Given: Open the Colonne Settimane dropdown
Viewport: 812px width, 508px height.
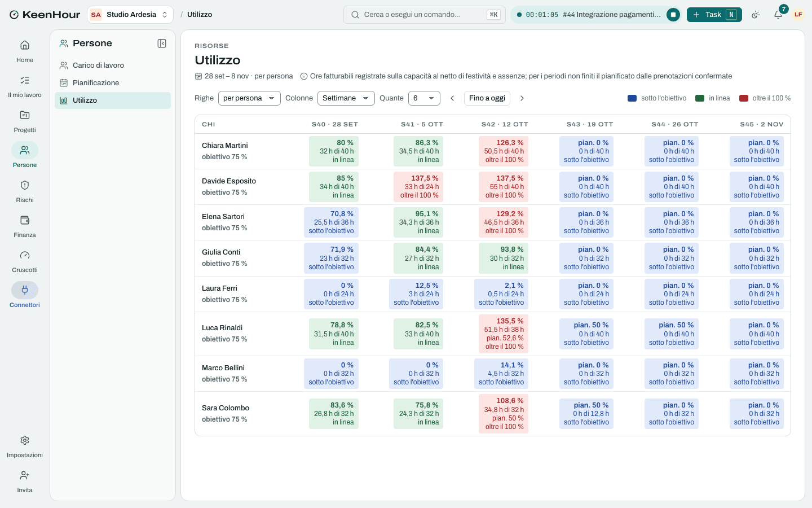Looking at the screenshot, I should pos(346,98).
